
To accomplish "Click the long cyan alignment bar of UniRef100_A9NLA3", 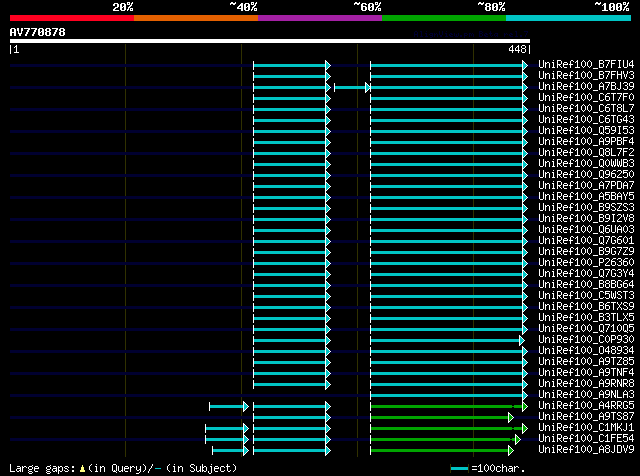I will click(449, 395).
